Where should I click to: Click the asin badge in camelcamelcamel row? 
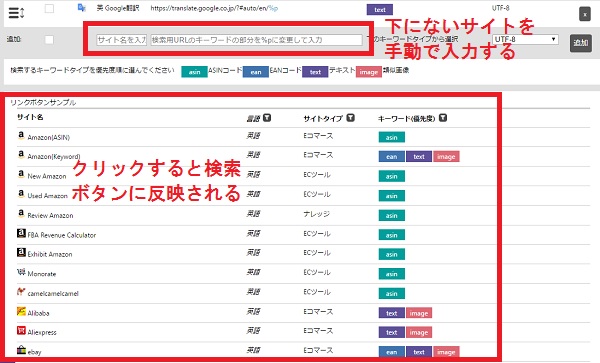tap(391, 293)
